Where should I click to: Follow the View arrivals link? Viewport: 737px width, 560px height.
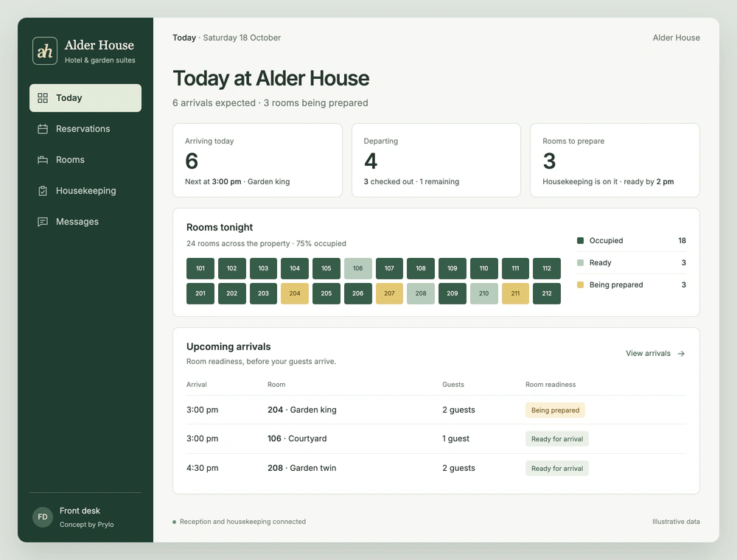tap(655, 353)
